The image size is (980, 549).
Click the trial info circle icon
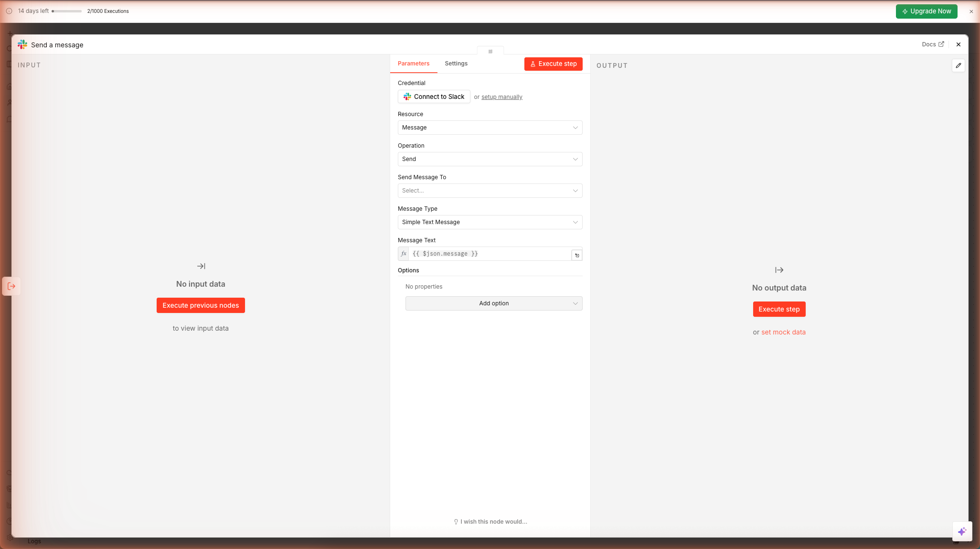(x=9, y=11)
